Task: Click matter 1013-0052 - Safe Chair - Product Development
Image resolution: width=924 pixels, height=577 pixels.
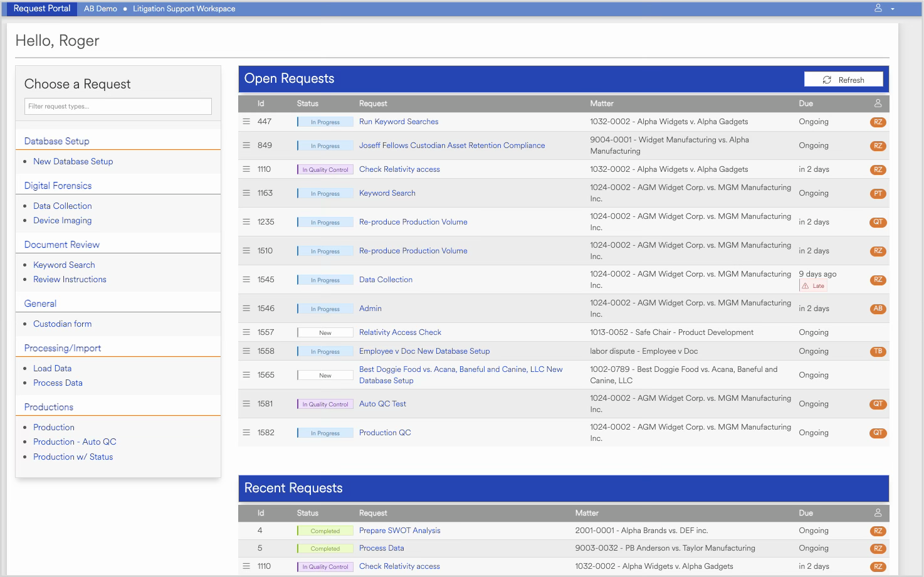Action: pos(671,332)
